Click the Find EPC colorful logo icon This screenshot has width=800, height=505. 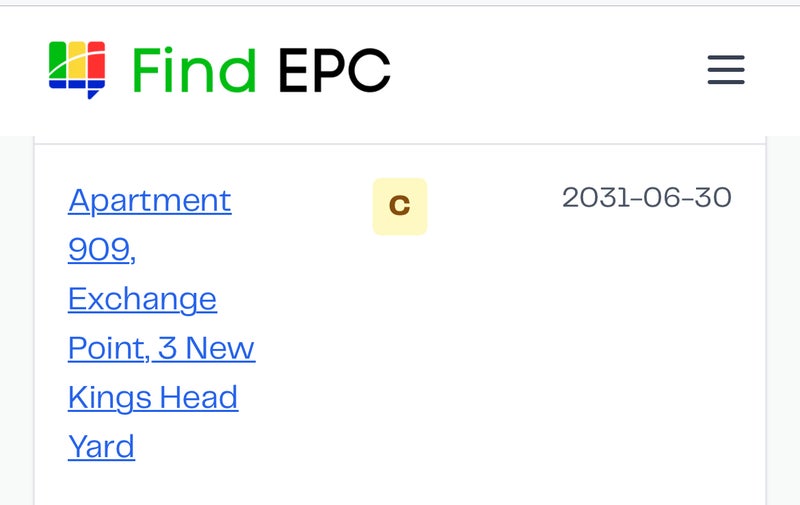[x=77, y=69]
